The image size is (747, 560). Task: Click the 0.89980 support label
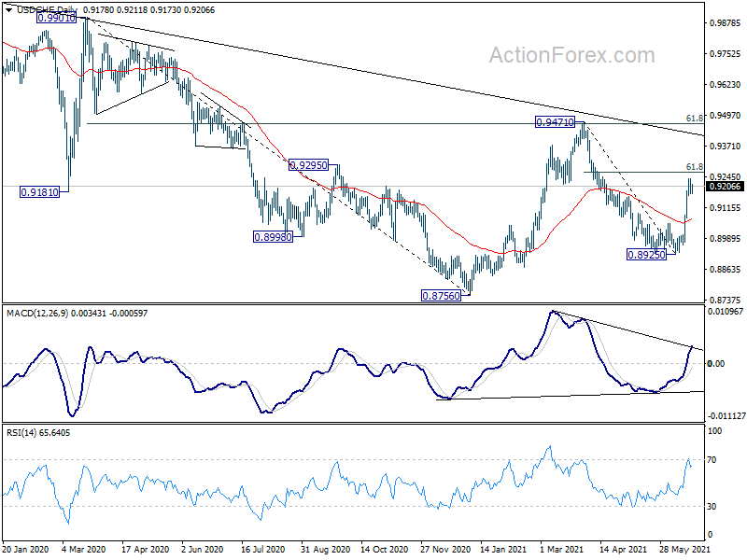click(273, 237)
